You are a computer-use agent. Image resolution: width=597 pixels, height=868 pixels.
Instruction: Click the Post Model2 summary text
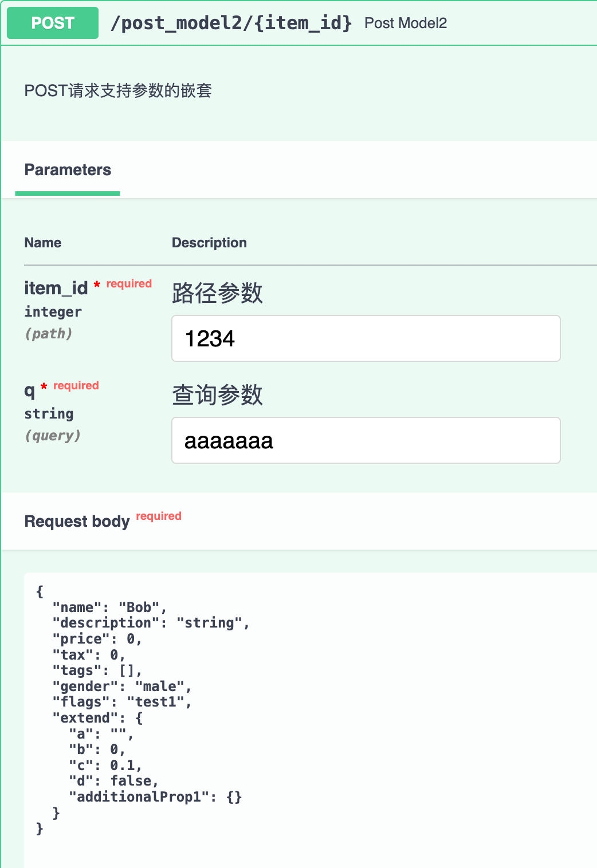[405, 23]
